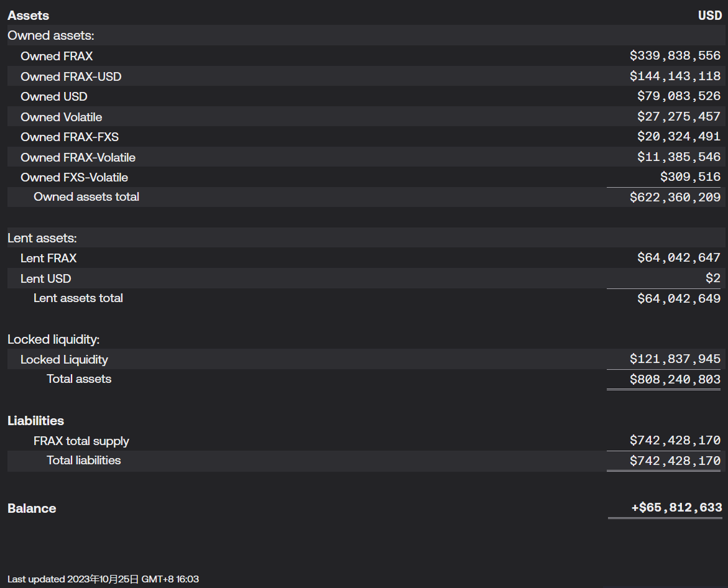Image resolution: width=728 pixels, height=588 pixels.
Task: Click the Owned FXS-Volatile row label
Action: (x=74, y=177)
